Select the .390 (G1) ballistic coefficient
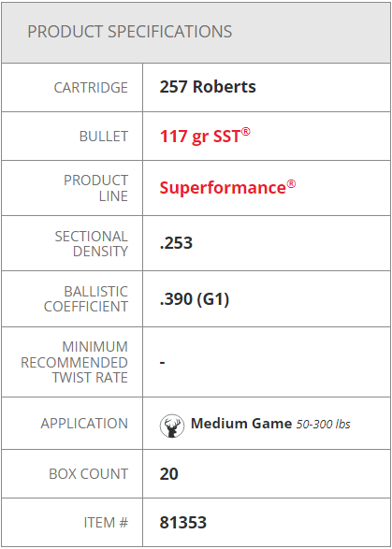Image resolution: width=392 pixels, height=549 pixels. (x=195, y=299)
